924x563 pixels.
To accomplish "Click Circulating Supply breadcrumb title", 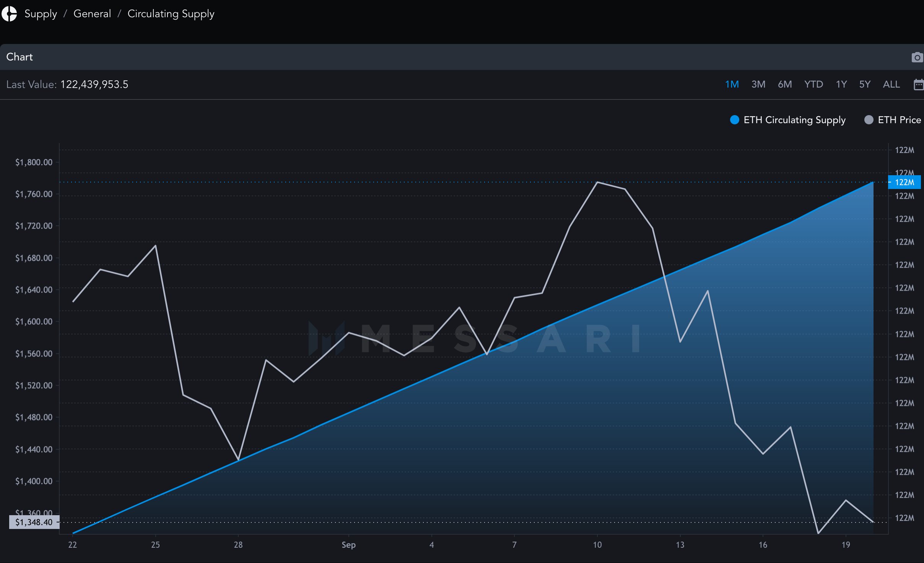I will [x=171, y=14].
